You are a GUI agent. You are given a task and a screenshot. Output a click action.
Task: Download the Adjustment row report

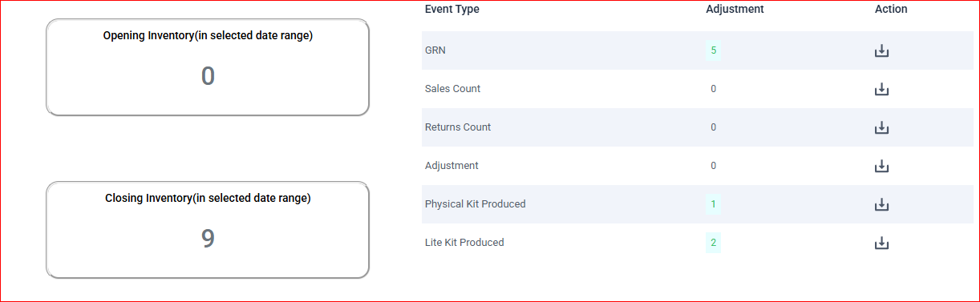(881, 166)
